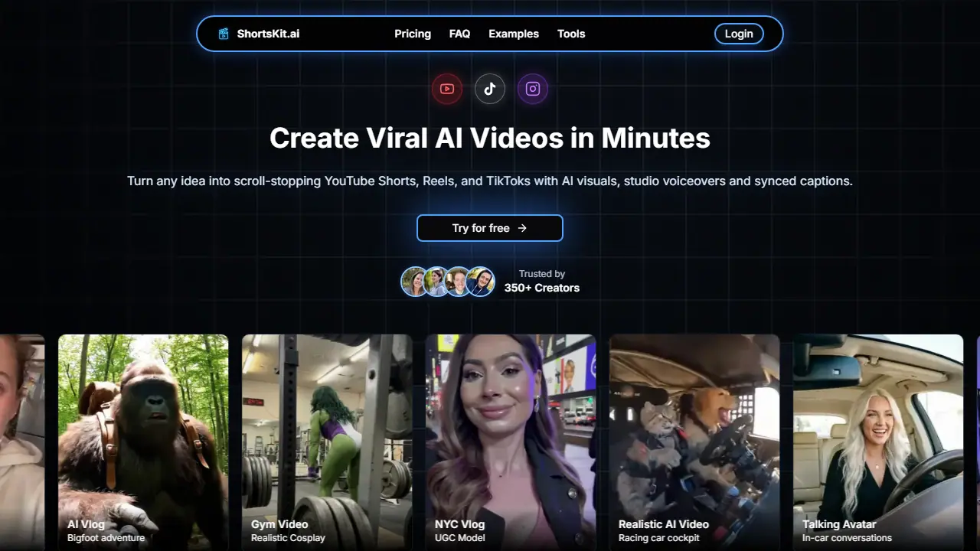Screen dimensions: 980x551
Task: Open the Gym Video Realistic Cosplay thumbnail
Action: tap(327, 442)
